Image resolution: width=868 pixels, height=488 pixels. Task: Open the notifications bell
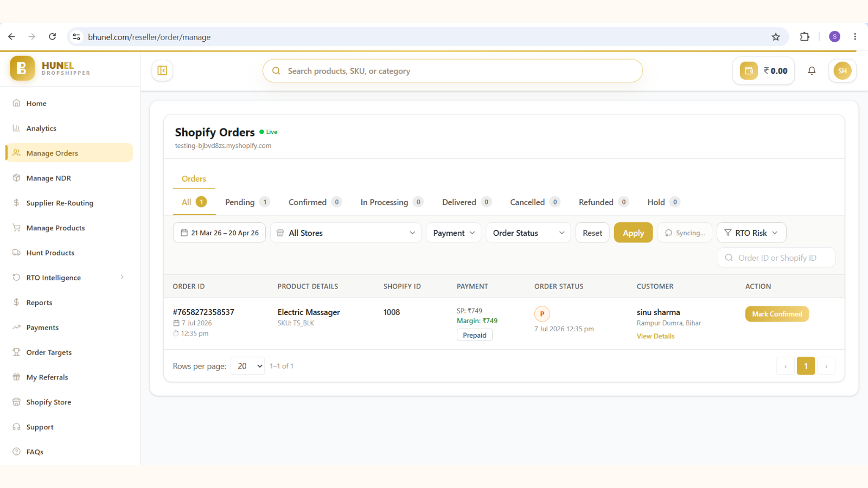(812, 70)
